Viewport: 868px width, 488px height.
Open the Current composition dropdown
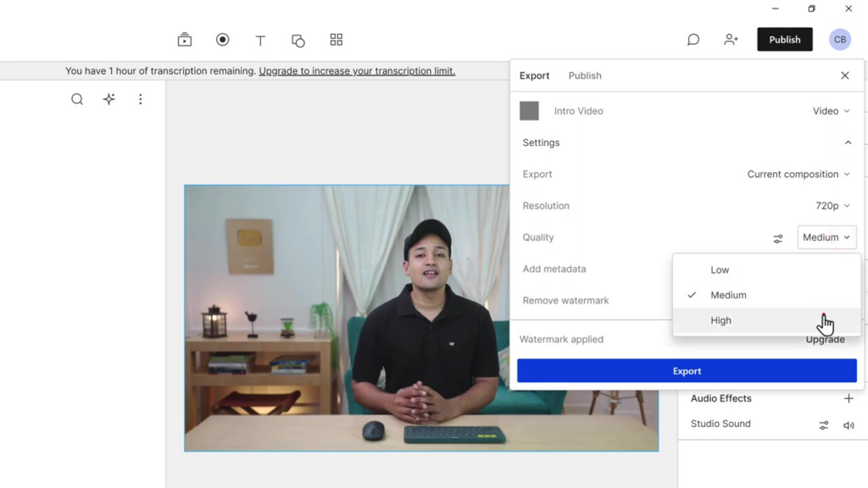click(798, 175)
